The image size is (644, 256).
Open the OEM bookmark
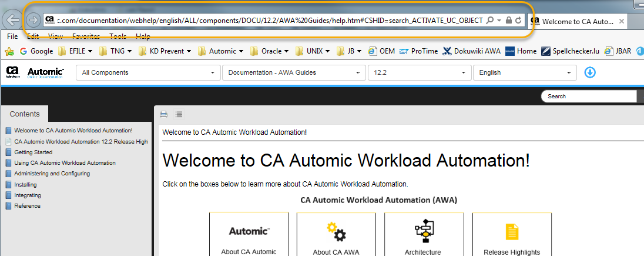click(381, 51)
